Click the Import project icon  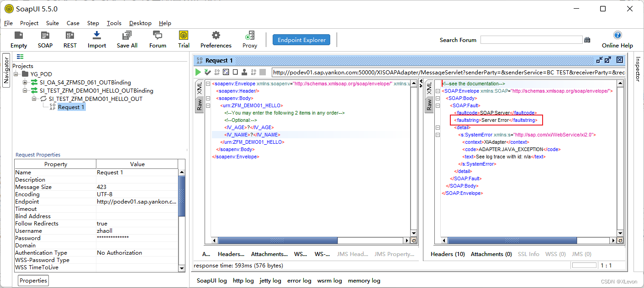97,36
